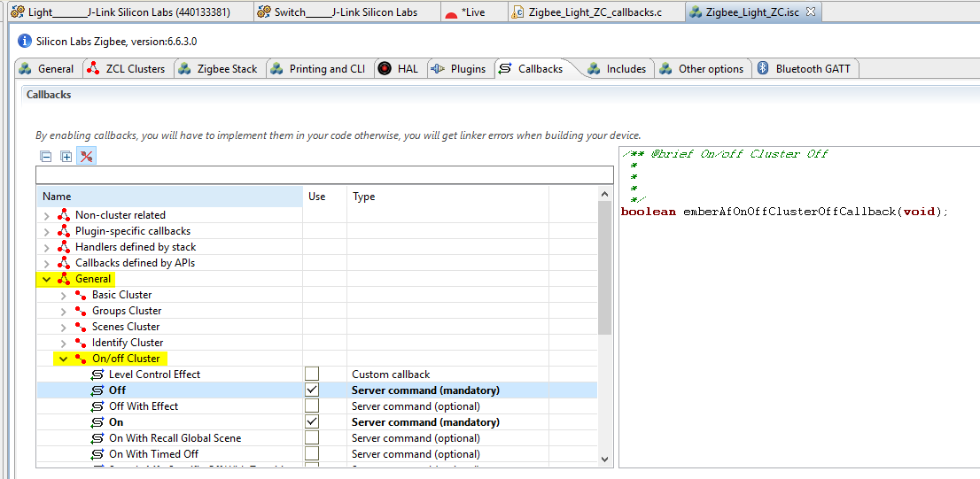
Task: Expand the Identify Cluster node
Action: pyautogui.click(x=63, y=343)
